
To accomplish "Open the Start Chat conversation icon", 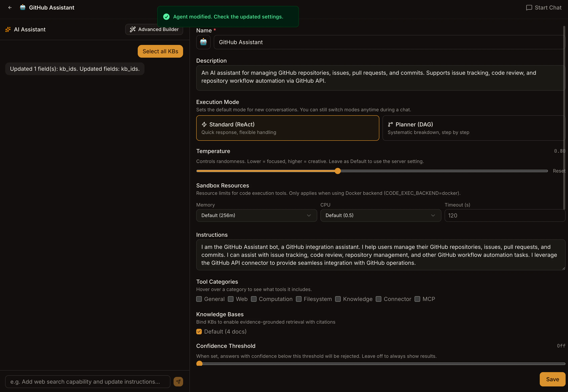I will point(529,8).
